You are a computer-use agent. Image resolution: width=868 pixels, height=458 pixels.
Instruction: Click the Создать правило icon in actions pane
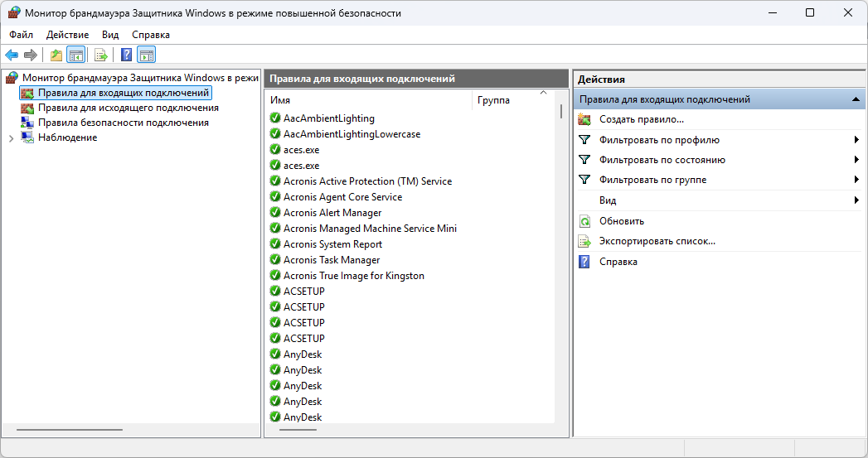pyautogui.click(x=584, y=119)
